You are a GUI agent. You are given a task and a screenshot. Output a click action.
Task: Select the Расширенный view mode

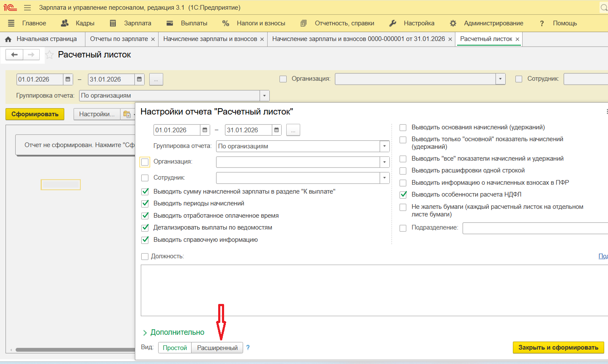point(217,348)
